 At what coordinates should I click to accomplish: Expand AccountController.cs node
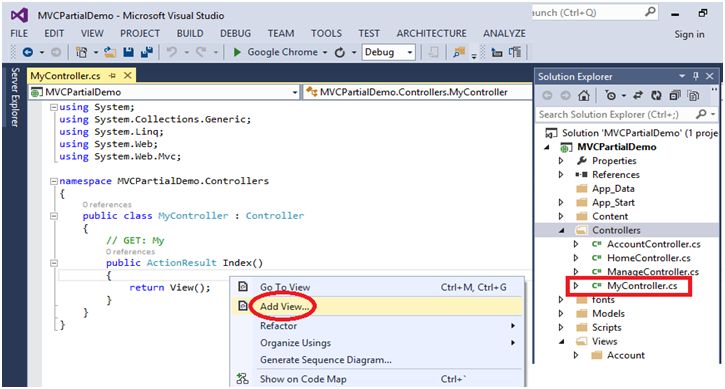(576, 244)
